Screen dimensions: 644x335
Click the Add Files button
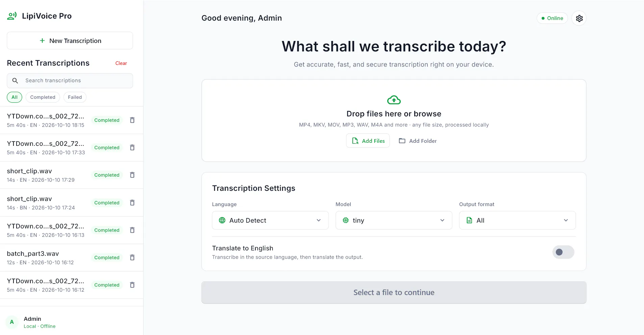click(368, 141)
